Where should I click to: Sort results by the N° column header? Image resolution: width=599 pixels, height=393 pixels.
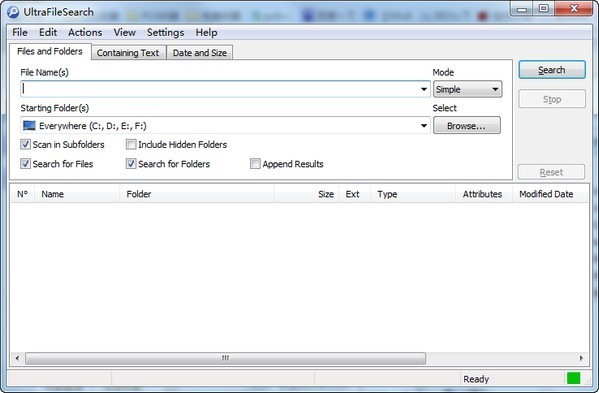23,194
